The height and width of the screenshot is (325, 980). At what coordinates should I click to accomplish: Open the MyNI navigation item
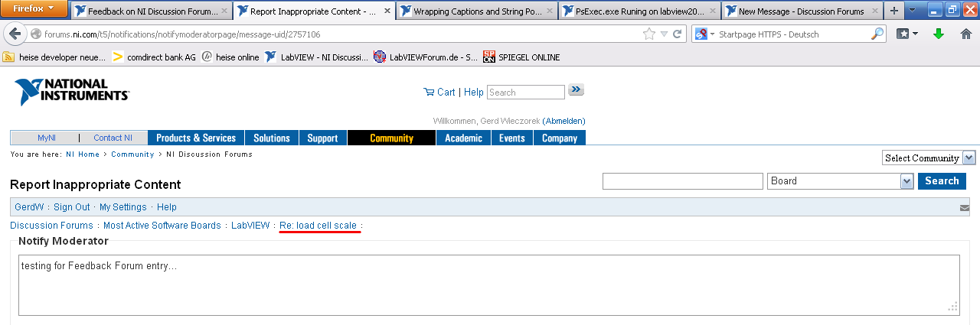click(x=47, y=138)
